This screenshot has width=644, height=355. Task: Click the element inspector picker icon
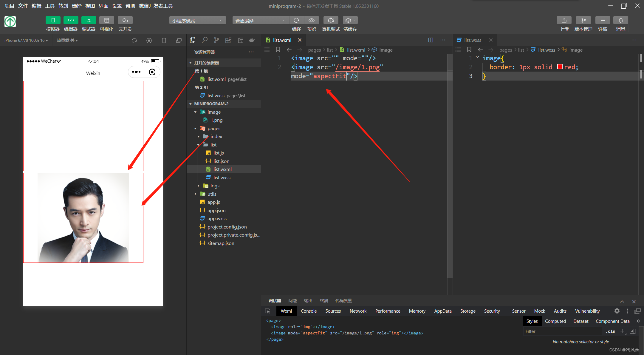(267, 311)
